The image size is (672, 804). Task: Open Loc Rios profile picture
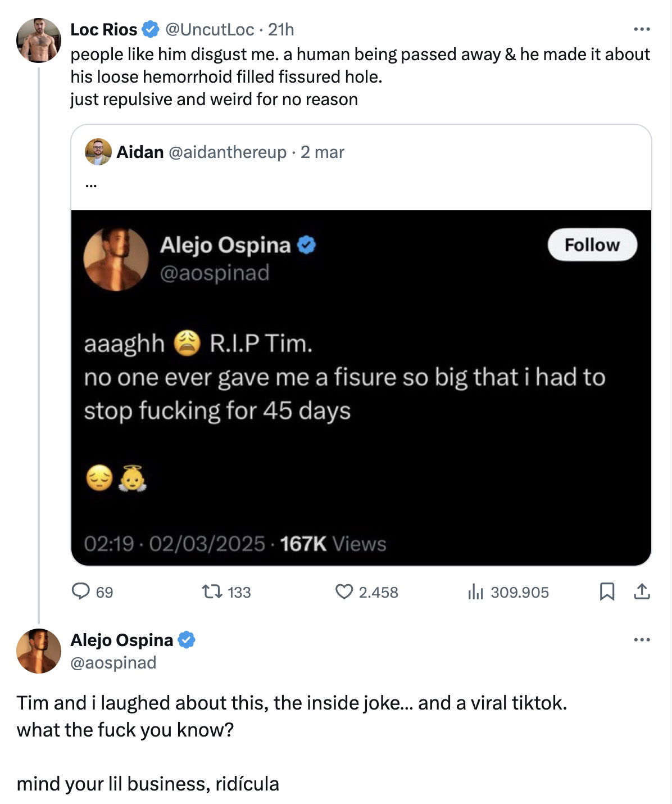tap(38, 40)
